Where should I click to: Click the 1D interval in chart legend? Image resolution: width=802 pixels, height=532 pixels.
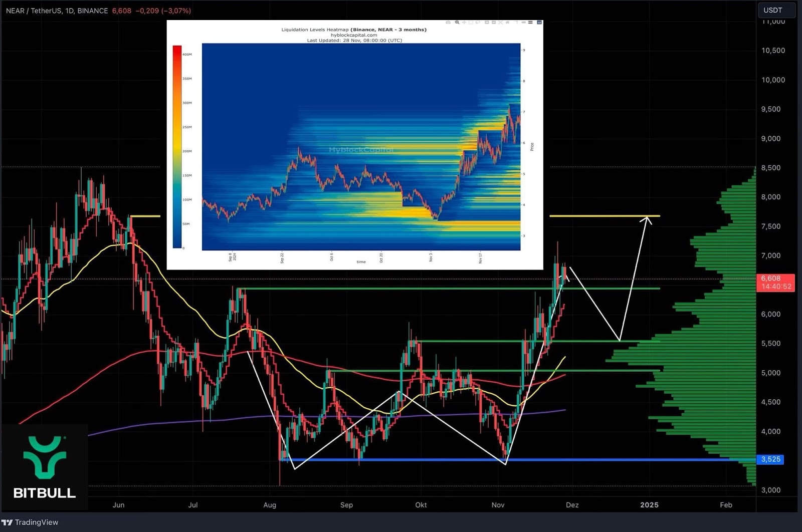coord(69,11)
